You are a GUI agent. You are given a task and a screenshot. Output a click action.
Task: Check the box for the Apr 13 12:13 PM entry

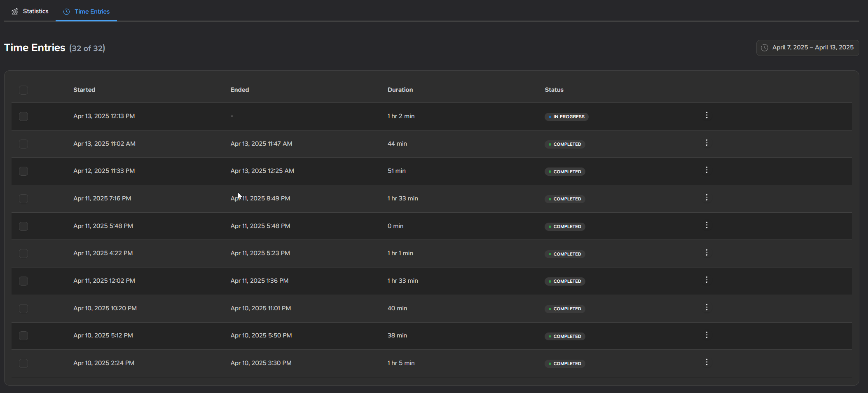(23, 116)
